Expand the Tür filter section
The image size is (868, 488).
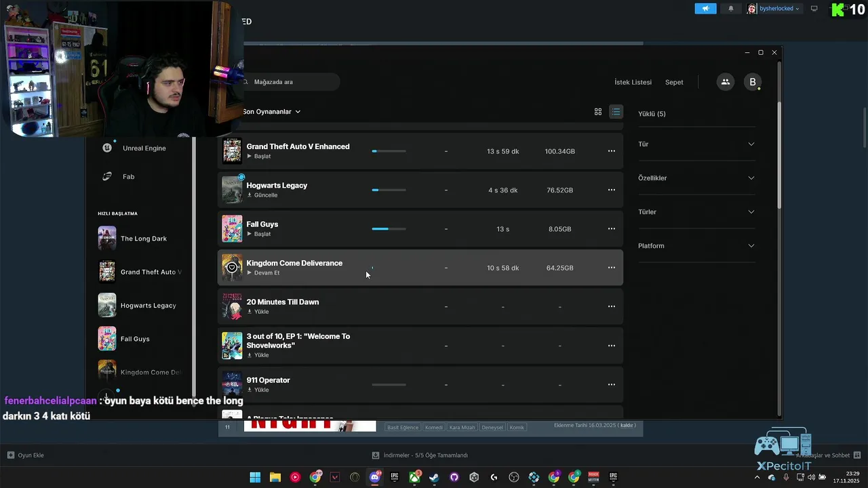pos(696,144)
